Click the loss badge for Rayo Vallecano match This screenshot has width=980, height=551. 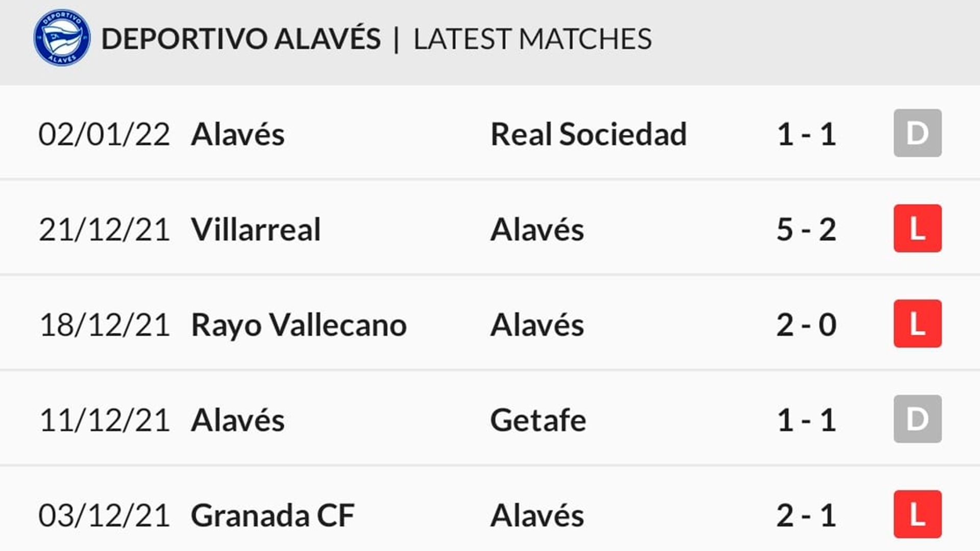[x=917, y=324]
